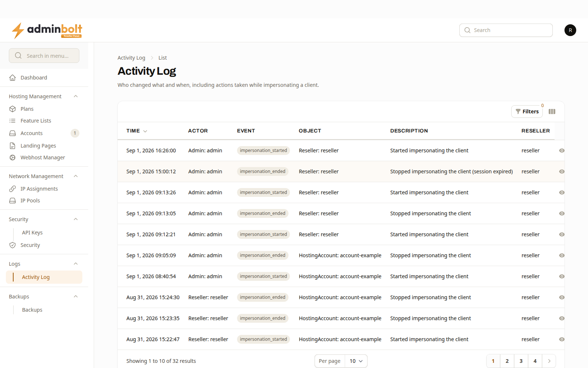
Task: Click the Accounts drive icon
Action: [x=12, y=133]
